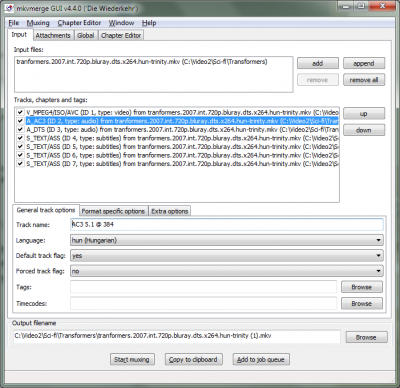Screen dimensions: 400x388
Task: Click Copy to clipboard button
Action: click(x=193, y=359)
